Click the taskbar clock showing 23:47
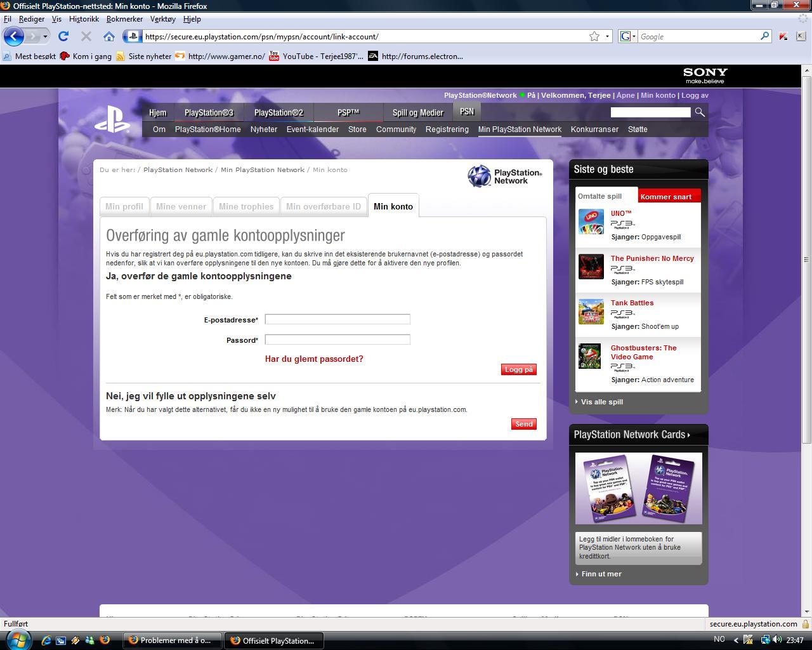The height and width of the screenshot is (650, 812). pyautogui.click(x=795, y=640)
